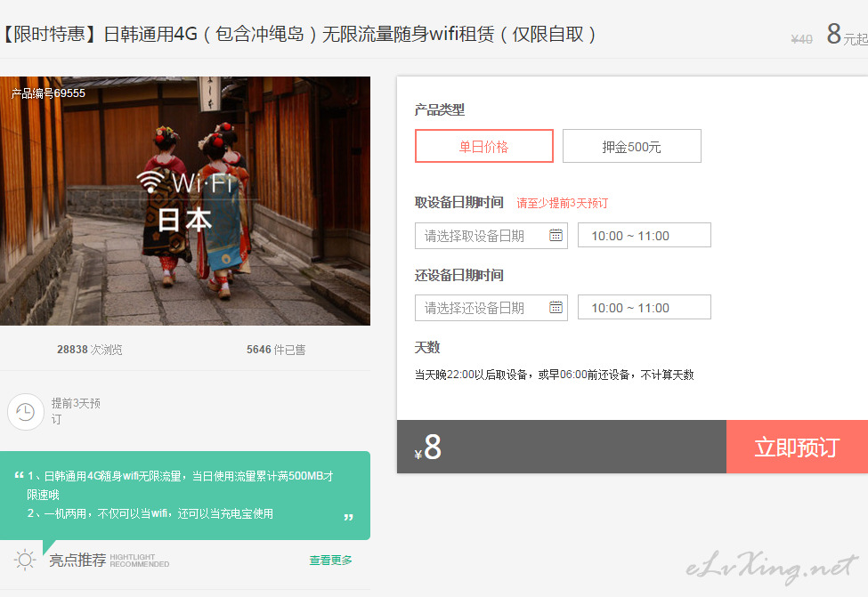
Task: Open the pickup date field 请选择取设备日期
Action: click(491, 236)
